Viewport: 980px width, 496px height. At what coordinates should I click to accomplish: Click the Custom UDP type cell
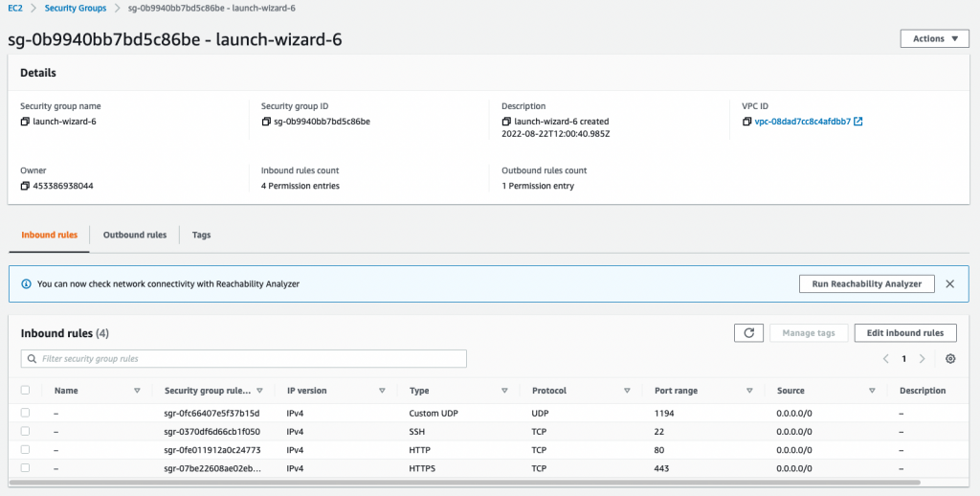pyautogui.click(x=434, y=414)
